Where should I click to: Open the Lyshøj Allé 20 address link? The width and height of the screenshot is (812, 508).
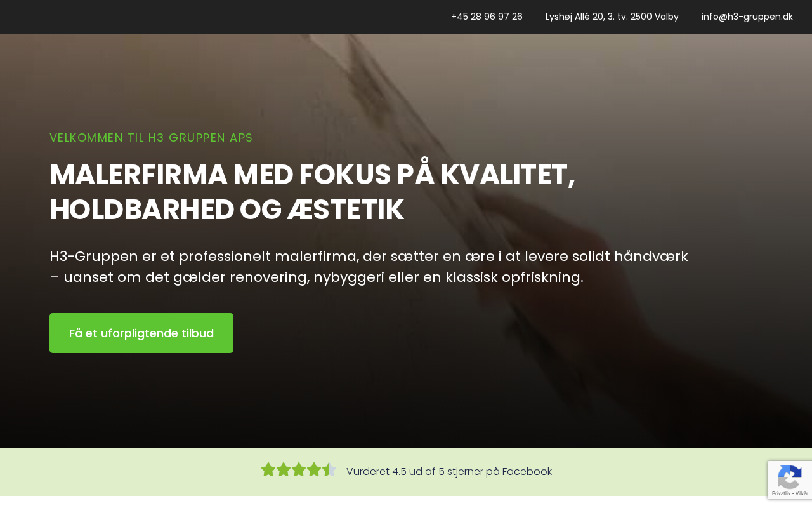click(x=612, y=17)
